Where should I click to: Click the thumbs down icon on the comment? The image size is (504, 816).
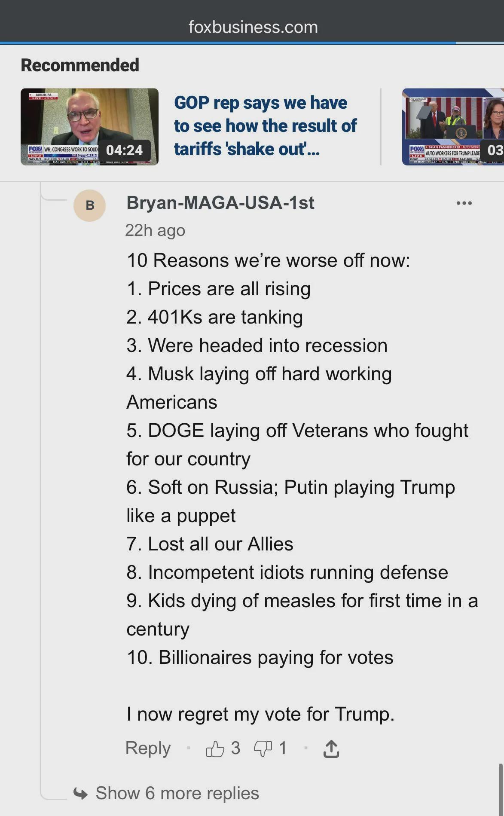tap(263, 749)
